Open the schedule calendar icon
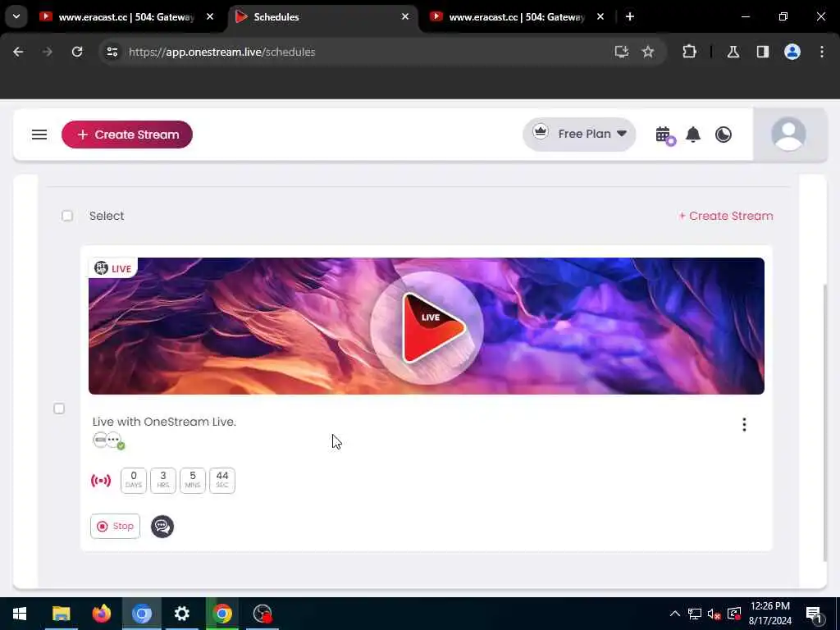840x630 pixels. 664,135
